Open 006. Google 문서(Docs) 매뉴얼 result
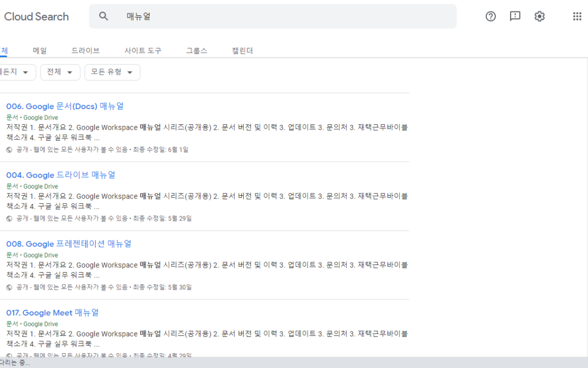Screen dimensions: 588x368 coord(65,106)
